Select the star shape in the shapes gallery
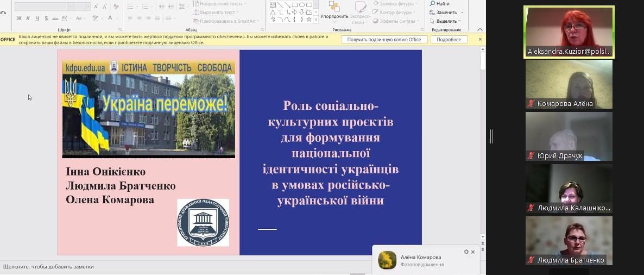Viewport: 644px width, 275px height. (x=309, y=19)
